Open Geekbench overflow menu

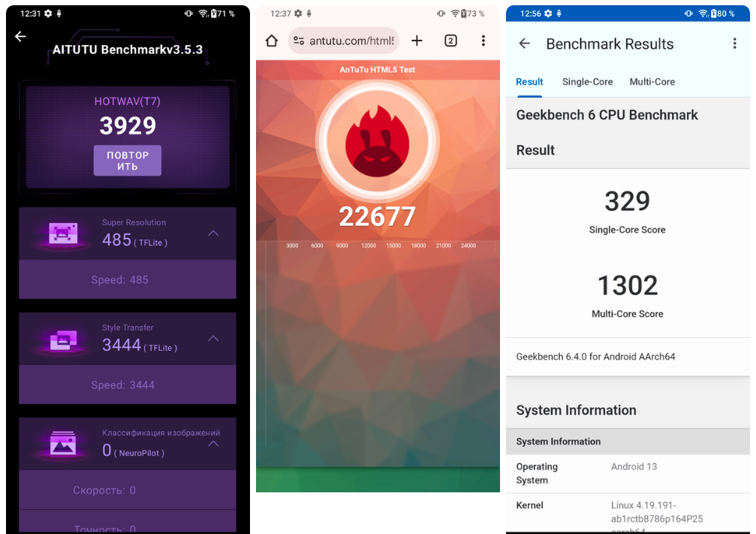[x=734, y=44]
